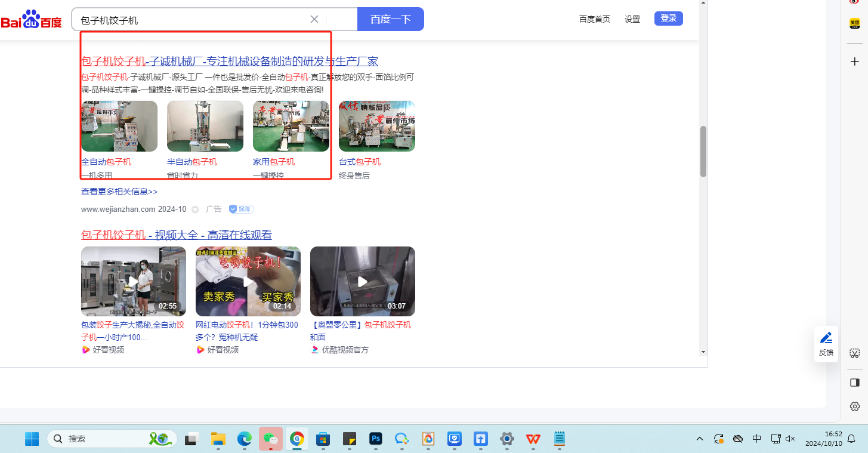This screenshot has height=453, width=868.
Task: Open Microsoft Store from the taskbar
Action: tap(323, 439)
